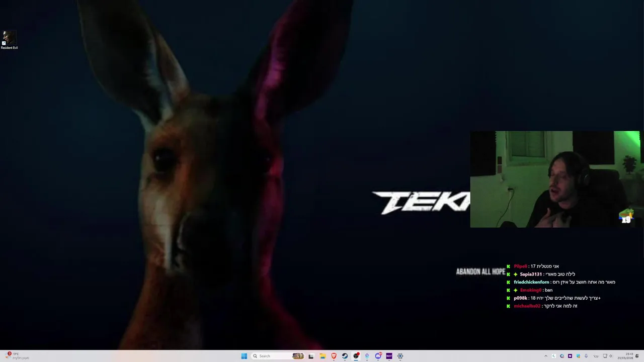
Task: Click the purple N tray icon
Action: (x=570, y=356)
